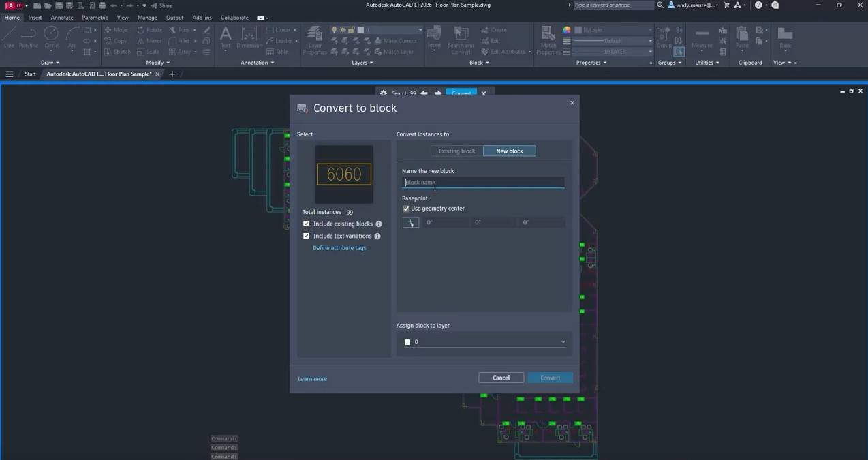Click the Share button in title bar

(x=162, y=5)
